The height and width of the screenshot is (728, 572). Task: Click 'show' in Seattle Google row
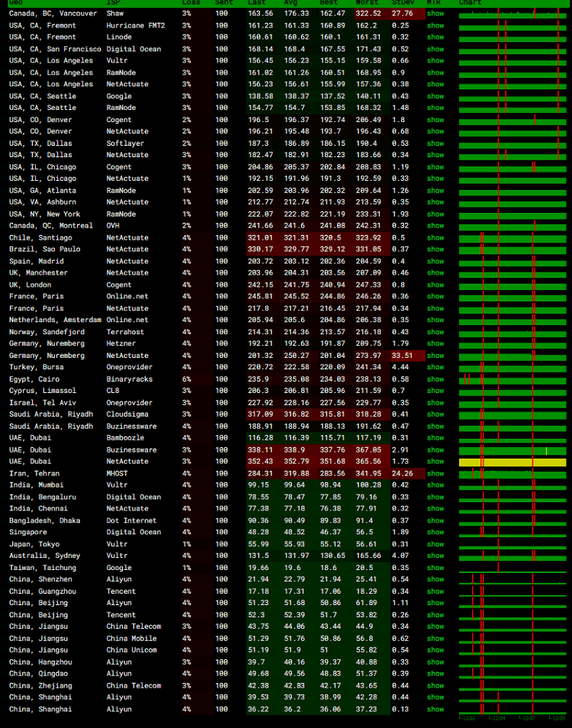(x=435, y=96)
